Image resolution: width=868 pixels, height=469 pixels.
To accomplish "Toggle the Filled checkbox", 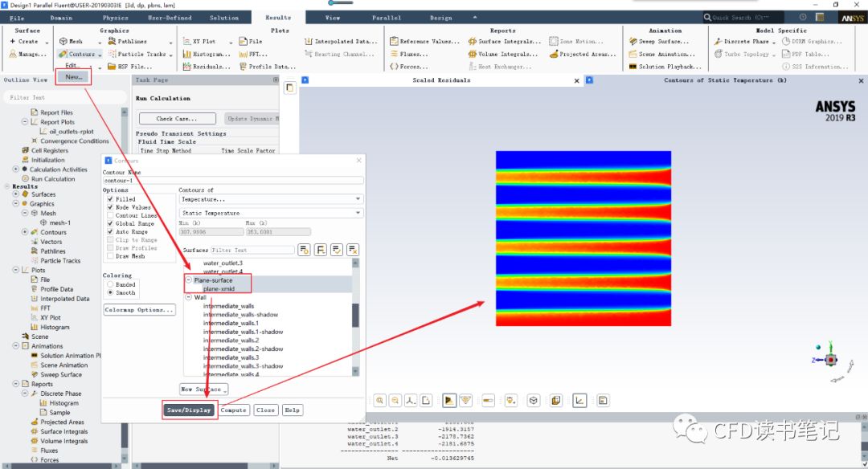I will (x=110, y=199).
